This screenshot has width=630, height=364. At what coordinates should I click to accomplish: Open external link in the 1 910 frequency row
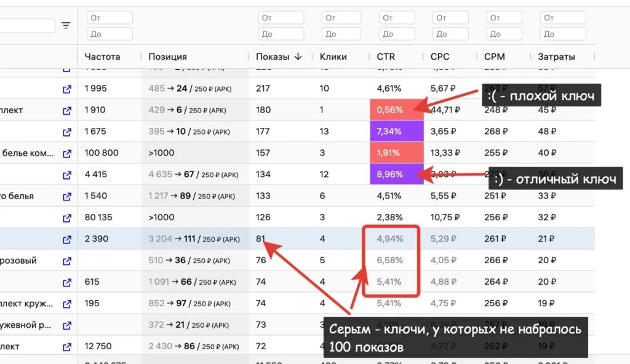tap(67, 111)
